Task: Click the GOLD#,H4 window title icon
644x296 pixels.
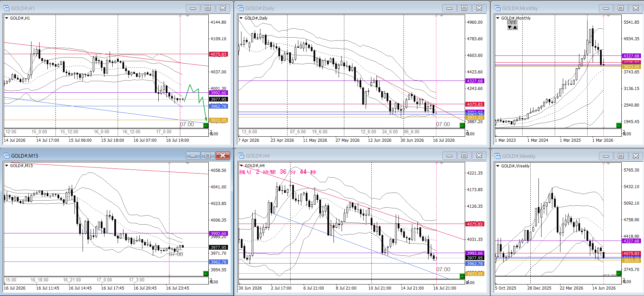Action: click(241, 156)
